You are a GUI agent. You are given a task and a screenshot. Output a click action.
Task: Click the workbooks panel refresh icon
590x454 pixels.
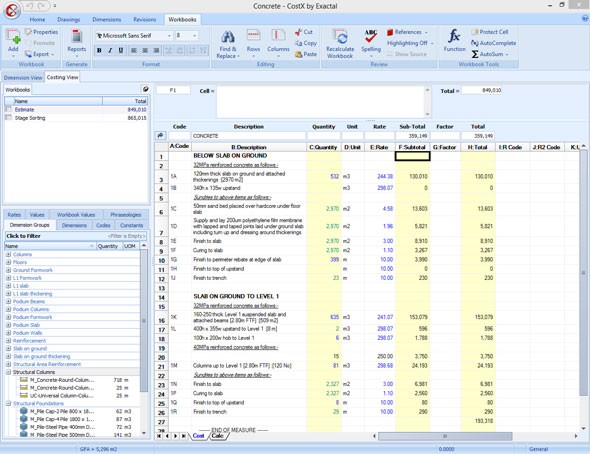[x=145, y=89]
